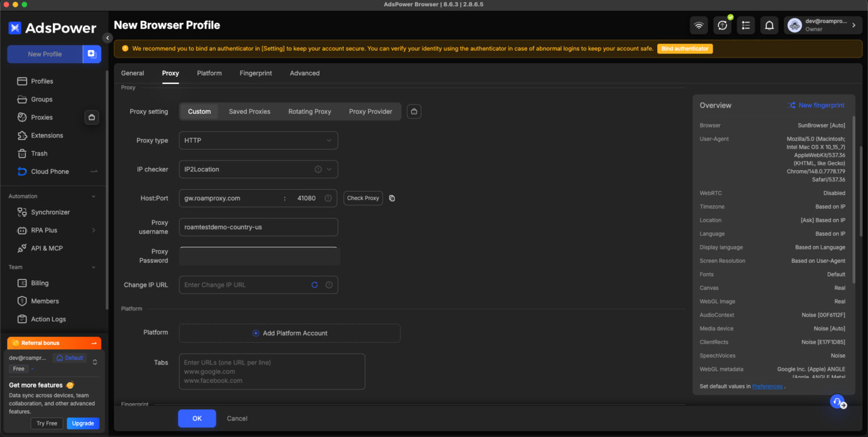
Task: Open the IP checker IP2Location dropdown
Action: tap(258, 169)
